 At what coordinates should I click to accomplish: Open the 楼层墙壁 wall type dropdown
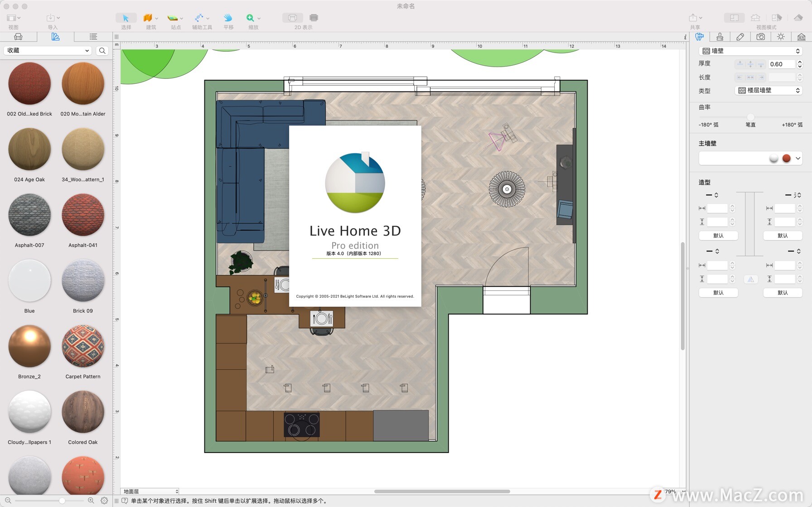[768, 90]
